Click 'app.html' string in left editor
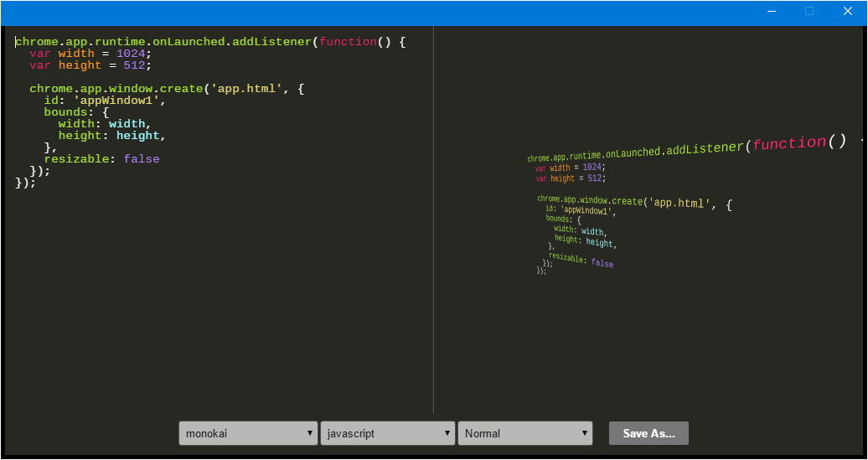The width and height of the screenshot is (868, 460). 246,89
